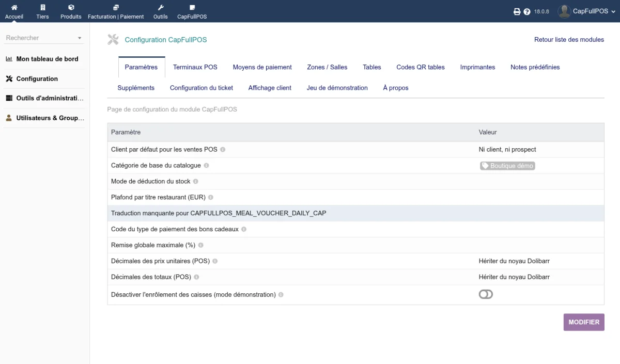Click info icon beside Client par défaut

coord(223,150)
